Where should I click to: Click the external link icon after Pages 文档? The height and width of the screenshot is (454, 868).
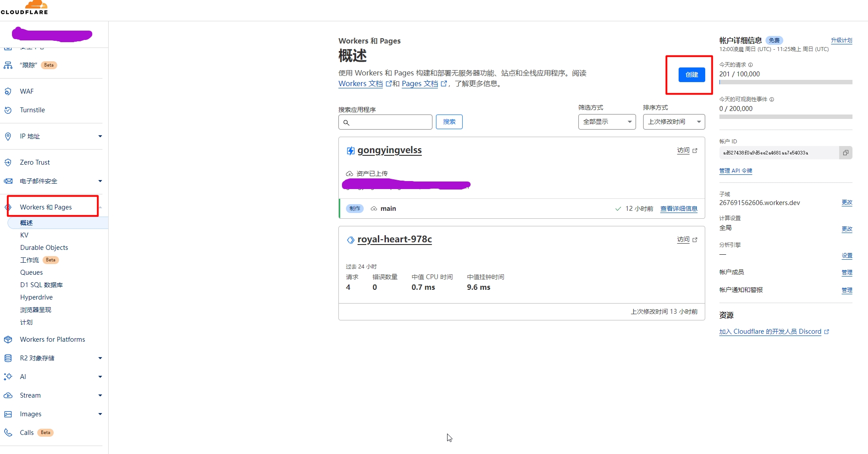(444, 83)
